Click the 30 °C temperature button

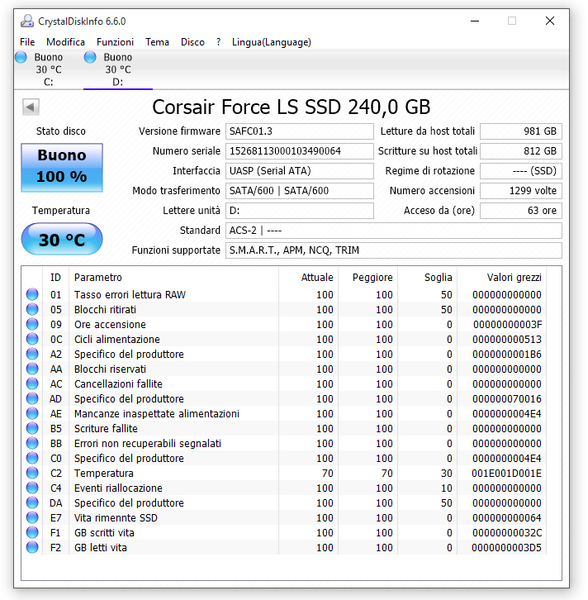click(x=62, y=239)
